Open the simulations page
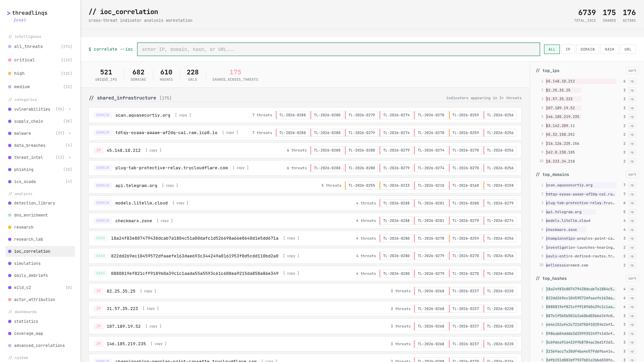 point(28,263)
